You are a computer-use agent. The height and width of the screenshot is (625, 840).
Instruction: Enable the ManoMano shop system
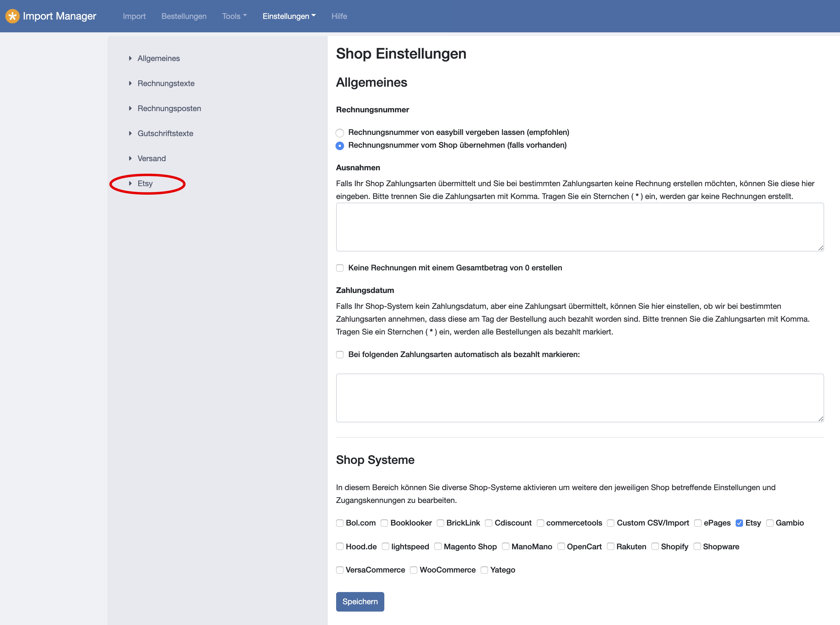coord(506,547)
